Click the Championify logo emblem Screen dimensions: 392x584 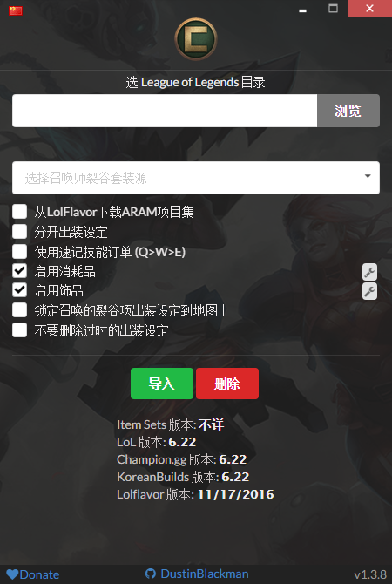(x=196, y=39)
